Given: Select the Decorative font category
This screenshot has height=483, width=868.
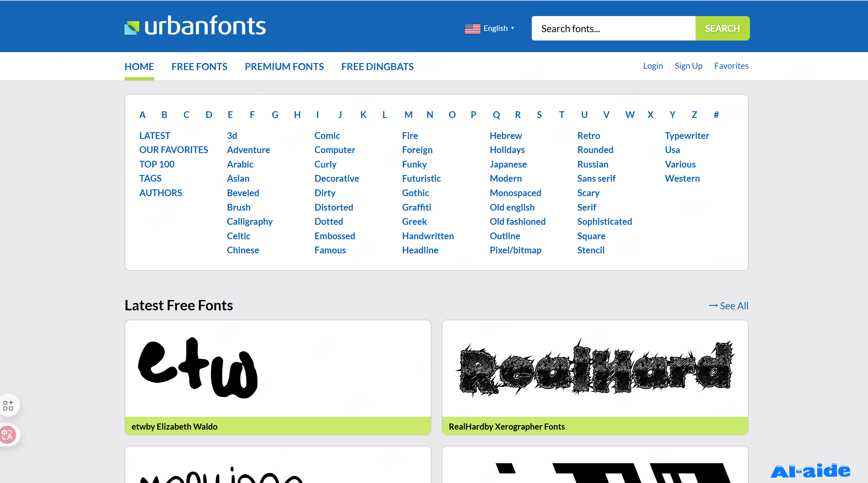Looking at the screenshot, I should tap(337, 178).
